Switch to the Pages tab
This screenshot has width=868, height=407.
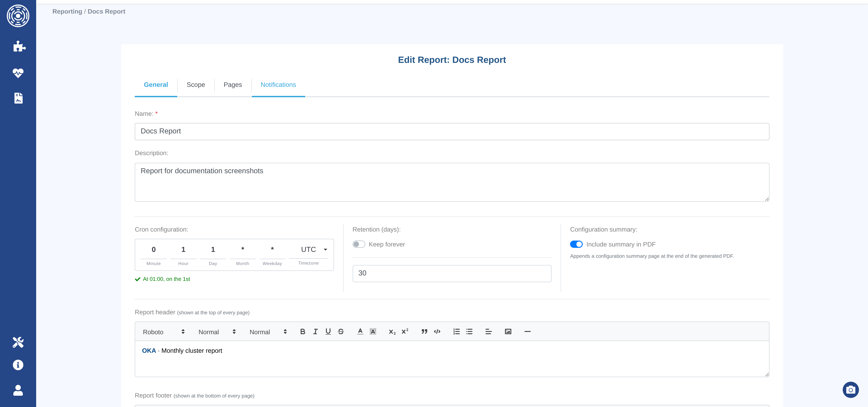click(233, 85)
